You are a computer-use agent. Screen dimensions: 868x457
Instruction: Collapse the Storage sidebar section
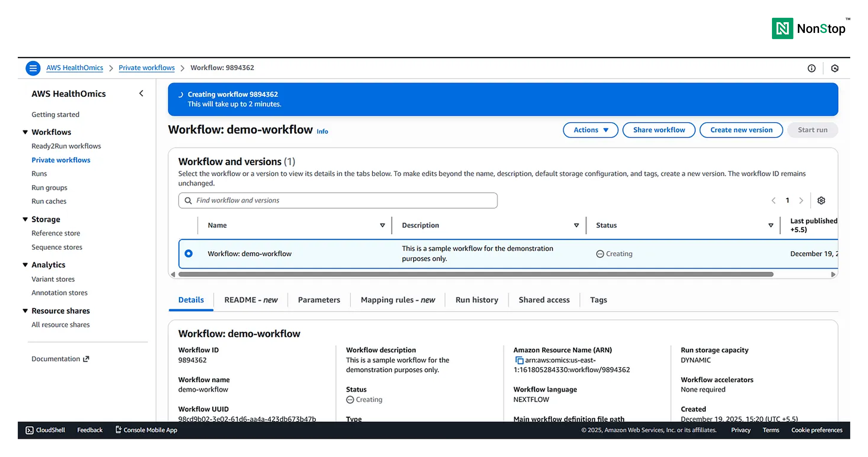tap(25, 219)
